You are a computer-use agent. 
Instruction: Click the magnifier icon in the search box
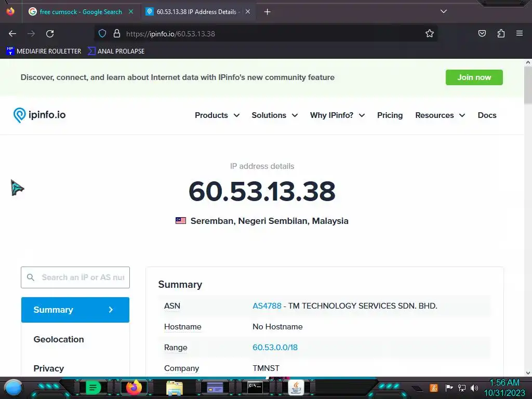click(31, 277)
